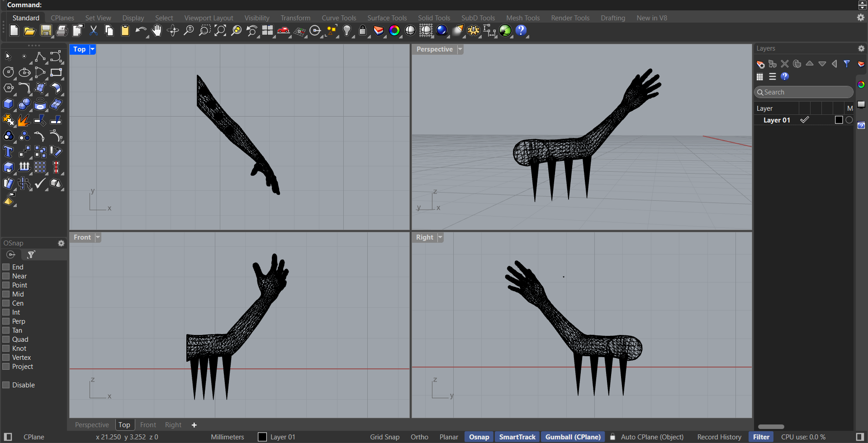Click the New file icon

click(x=14, y=30)
